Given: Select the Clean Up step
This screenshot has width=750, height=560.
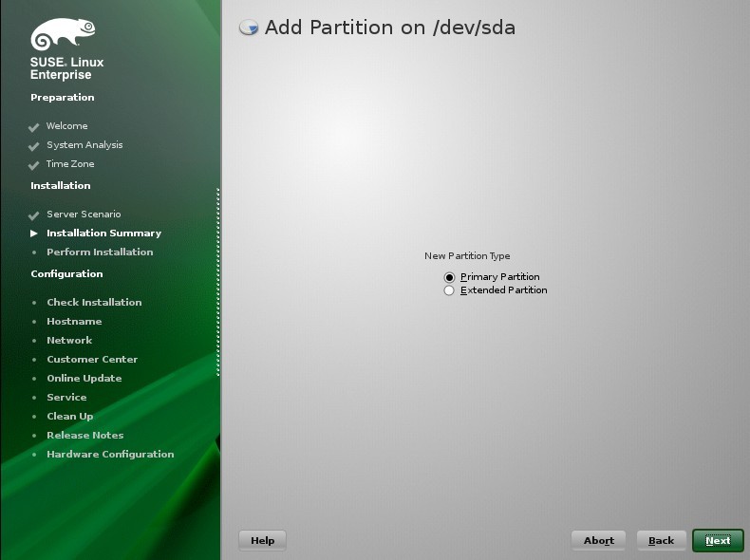Looking at the screenshot, I should 70,416.
